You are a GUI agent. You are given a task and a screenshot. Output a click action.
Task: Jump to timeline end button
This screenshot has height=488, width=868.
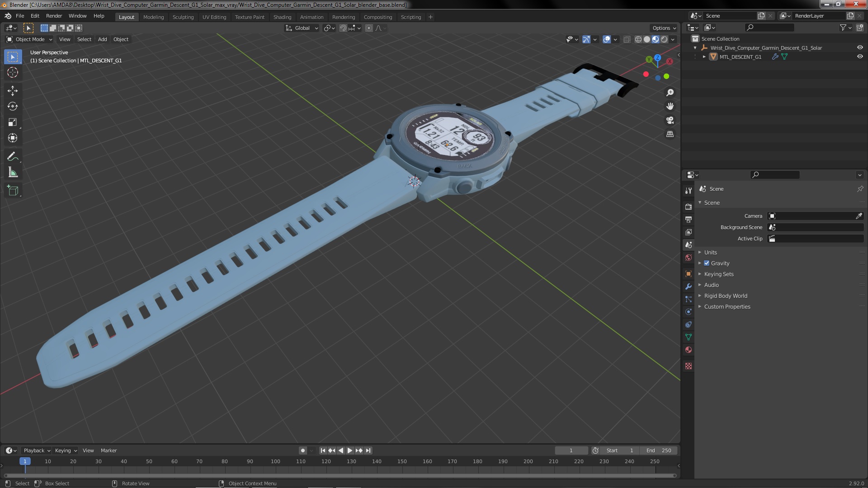tap(368, 450)
